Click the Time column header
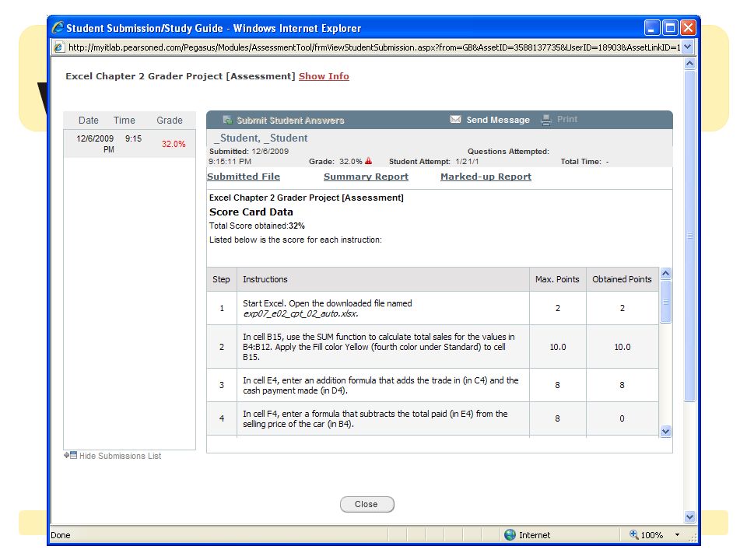 [124, 121]
